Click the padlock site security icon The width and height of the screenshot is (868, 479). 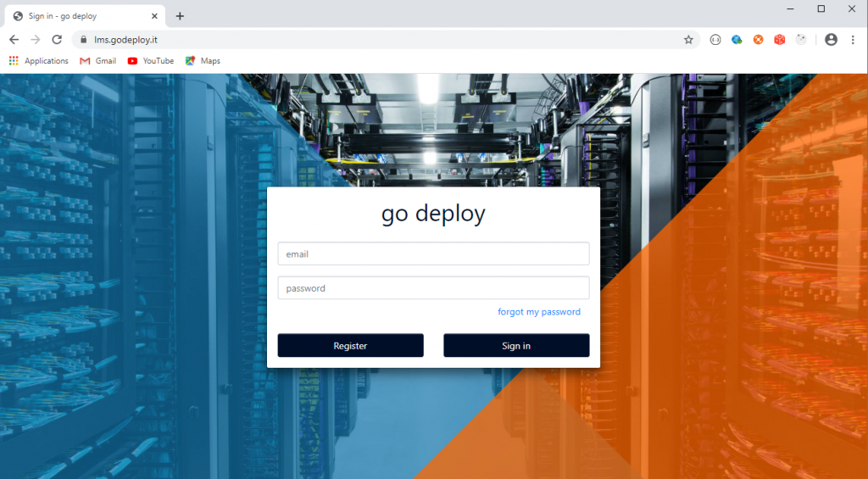coord(84,40)
